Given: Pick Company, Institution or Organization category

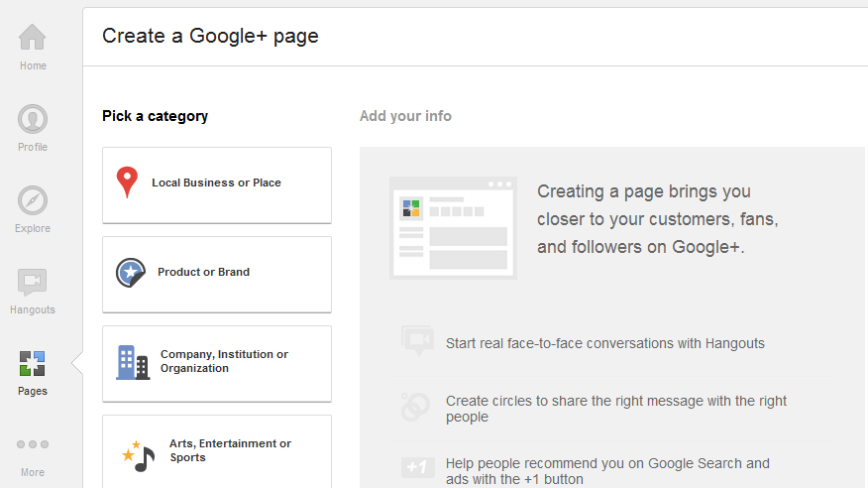Looking at the screenshot, I should (x=217, y=363).
